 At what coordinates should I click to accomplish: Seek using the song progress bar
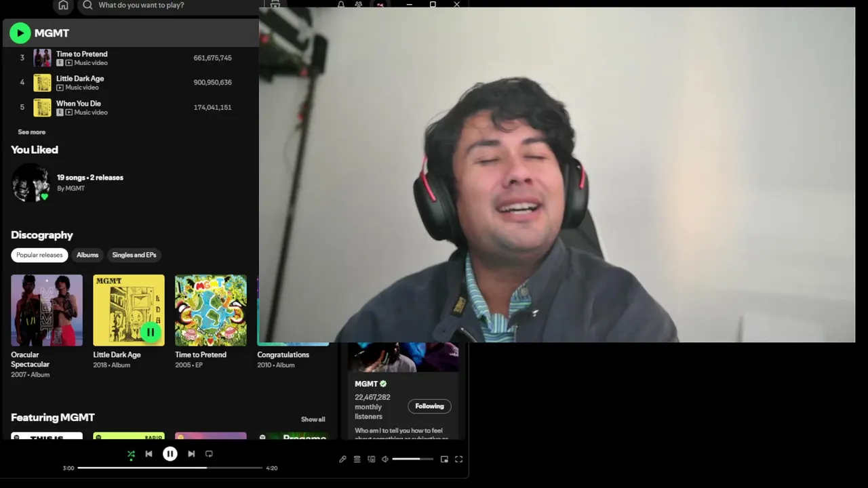click(170, 468)
